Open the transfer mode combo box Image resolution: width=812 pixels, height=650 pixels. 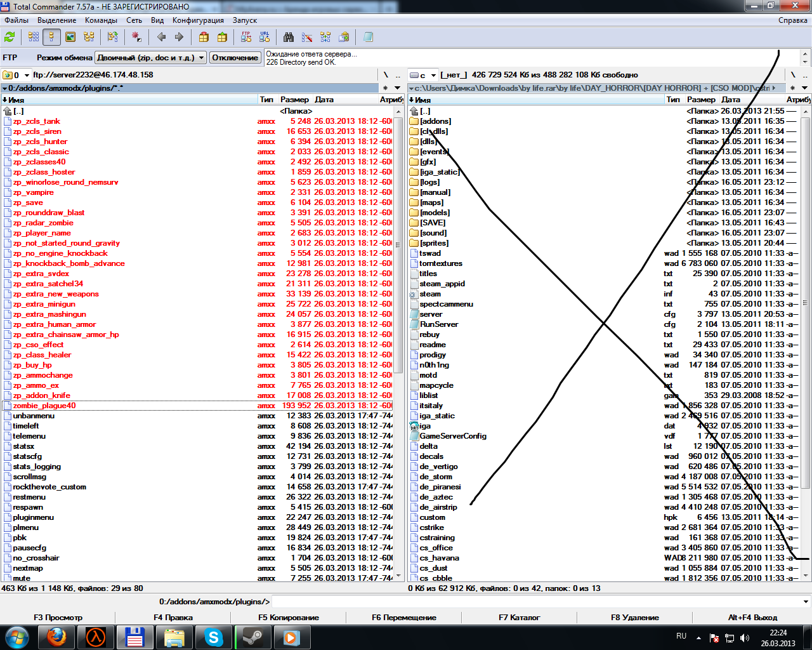150,58
